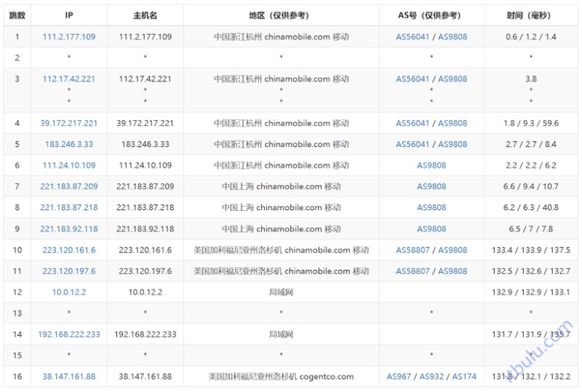Open the 223.120.161.6 IP link

69,250
